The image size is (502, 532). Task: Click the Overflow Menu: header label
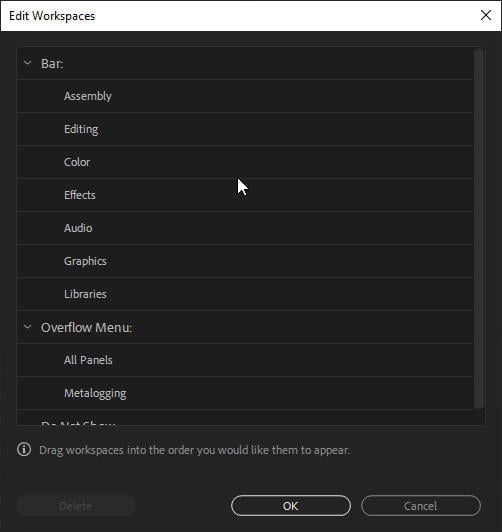[86, 327]
